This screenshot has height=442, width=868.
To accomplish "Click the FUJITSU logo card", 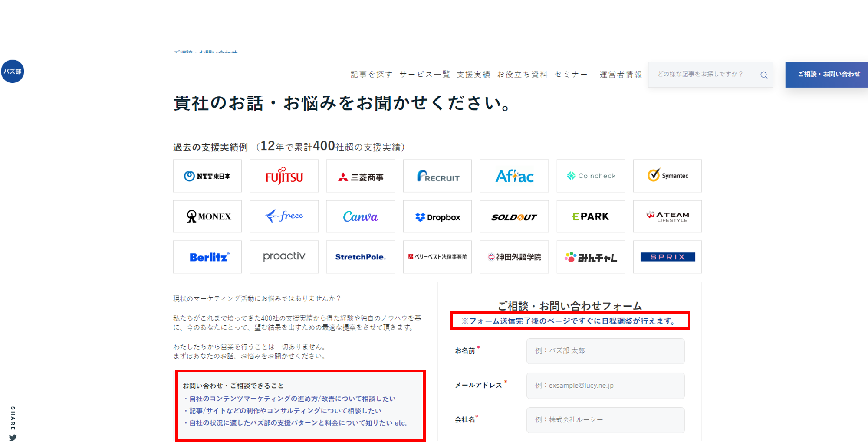I will 284,176.
